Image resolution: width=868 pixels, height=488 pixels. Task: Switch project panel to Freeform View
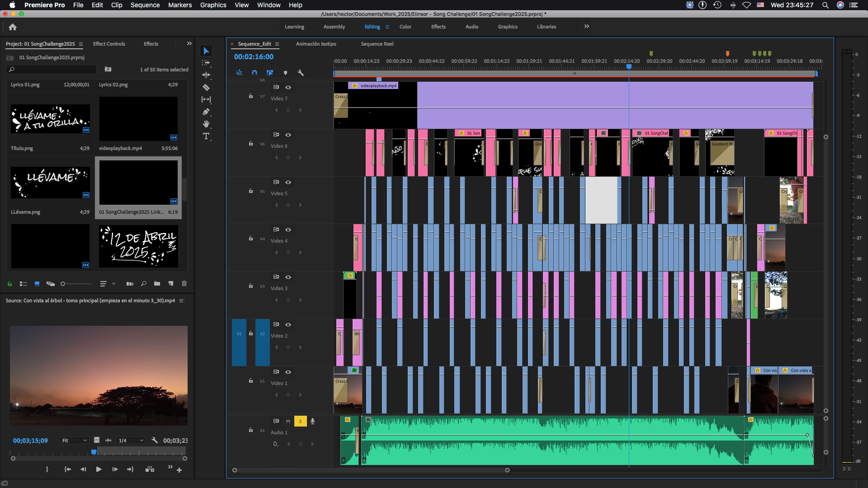[51, 284]
